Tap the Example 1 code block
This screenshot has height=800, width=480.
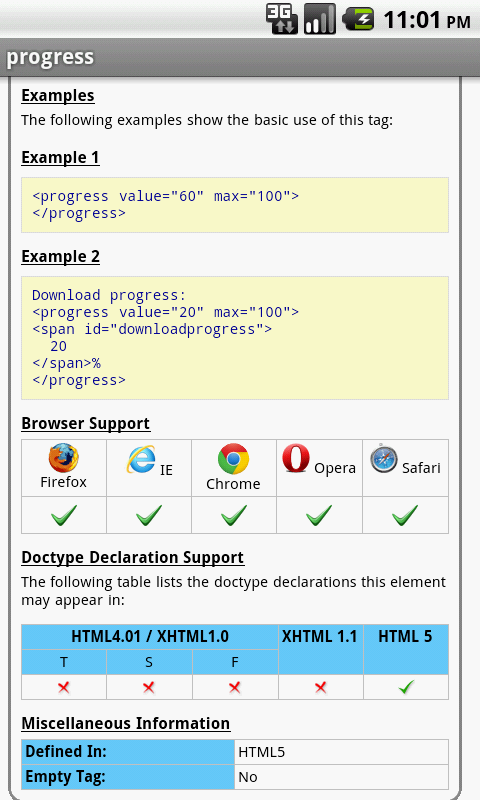click(235, 205)
